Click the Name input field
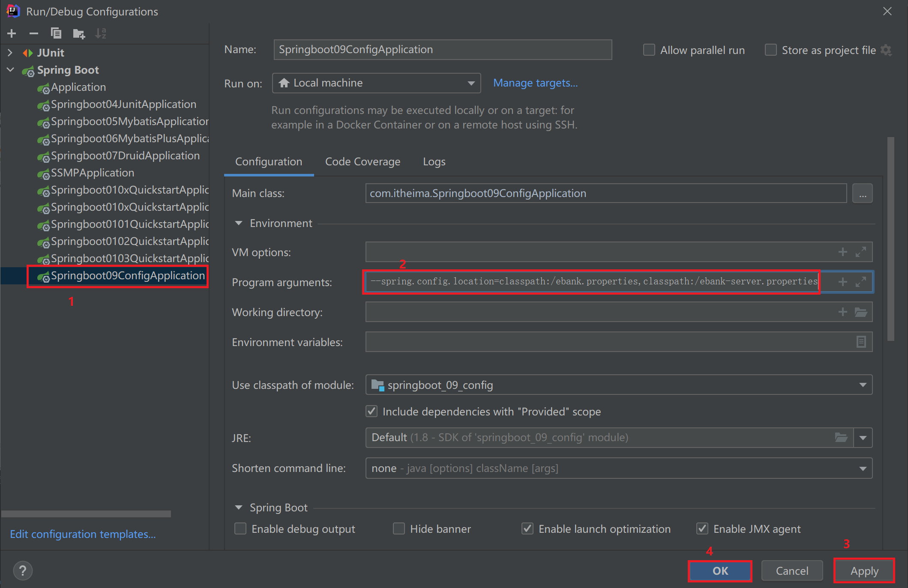The width and height of the screenshot is (908, 588). [x=443, y=50]
